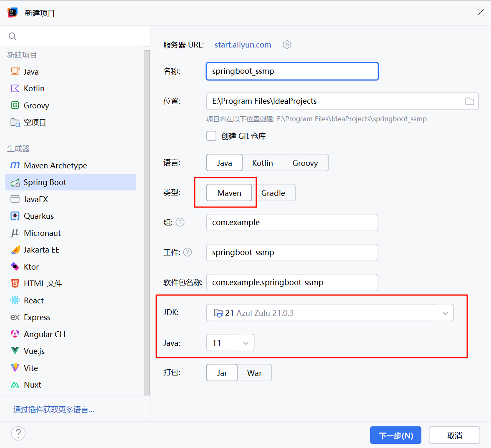Select the Express generator icon
The width and height of the screenshot is (491, 448).
[x=15, y=318]
